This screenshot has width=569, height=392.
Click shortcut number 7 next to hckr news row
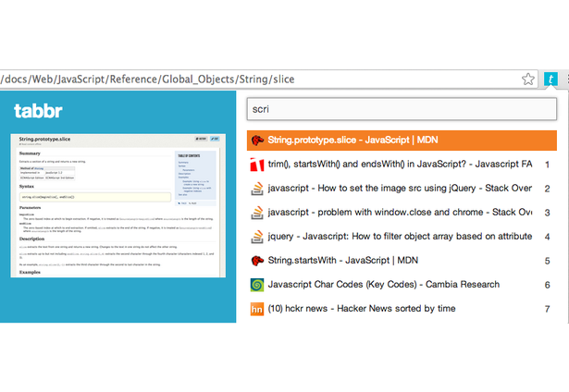point(547,309)
